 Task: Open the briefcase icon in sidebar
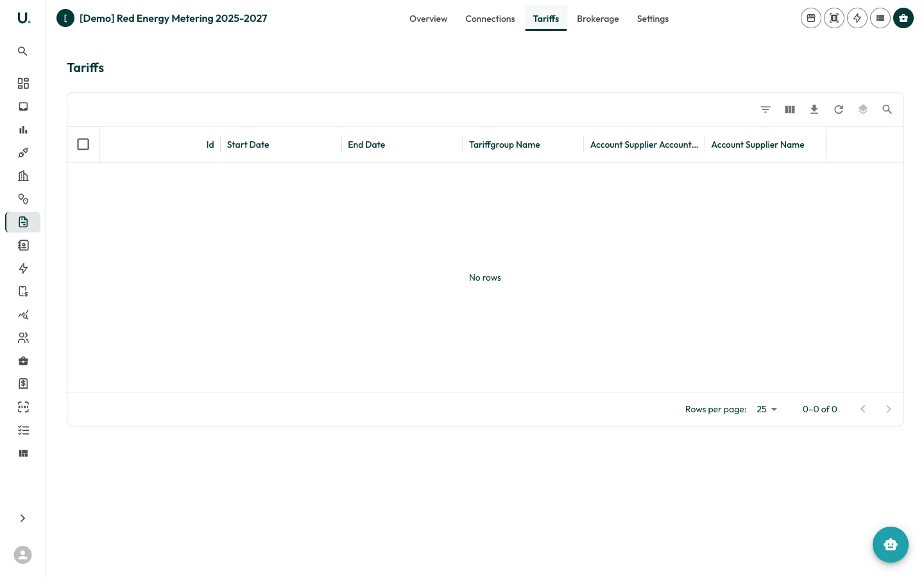point(23,361)
